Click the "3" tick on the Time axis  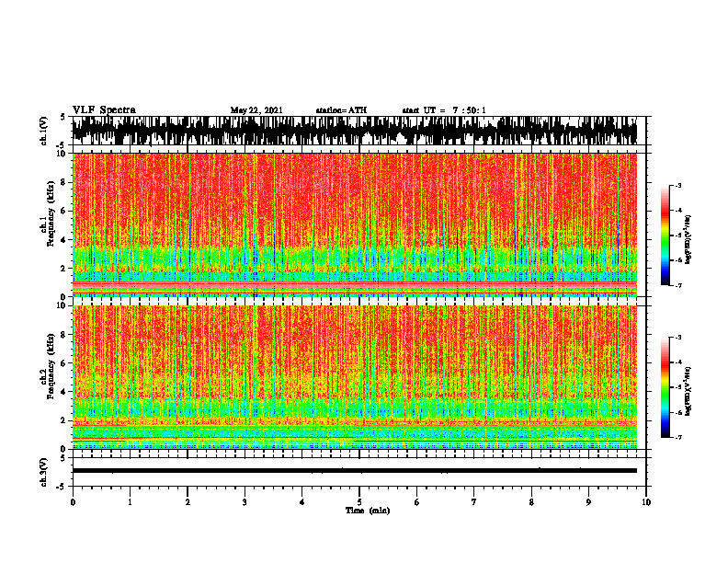click(245, 502)
